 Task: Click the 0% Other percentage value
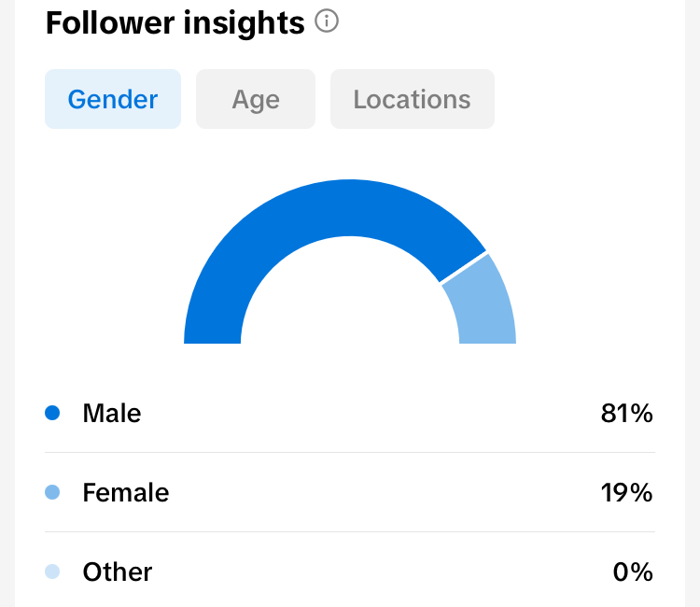click(632, 572)
